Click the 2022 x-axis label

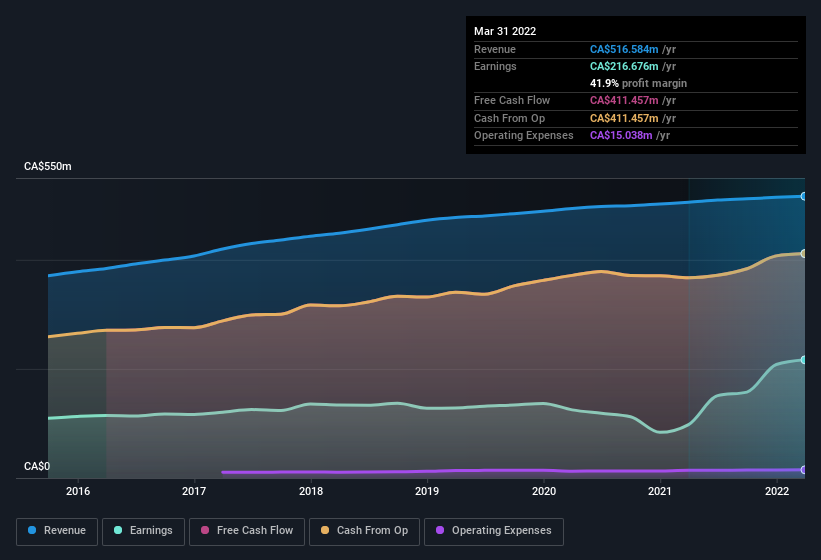click(776, 491)
